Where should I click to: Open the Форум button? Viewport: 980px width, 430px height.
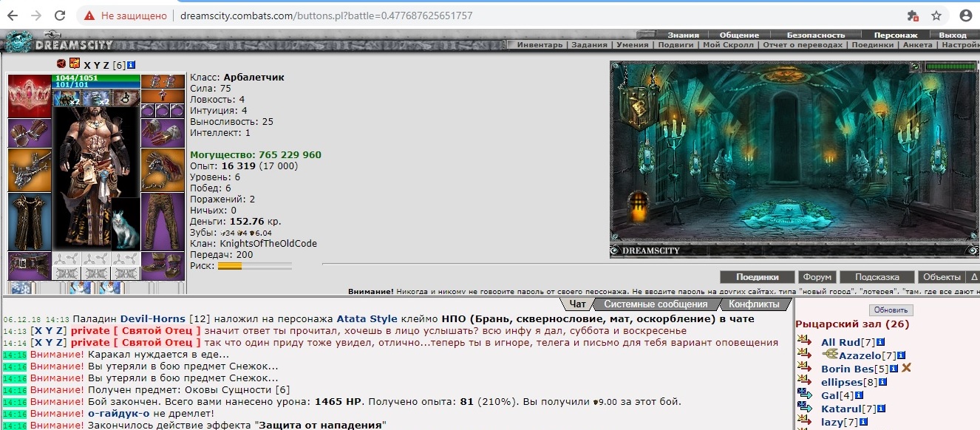click(817, 277)
